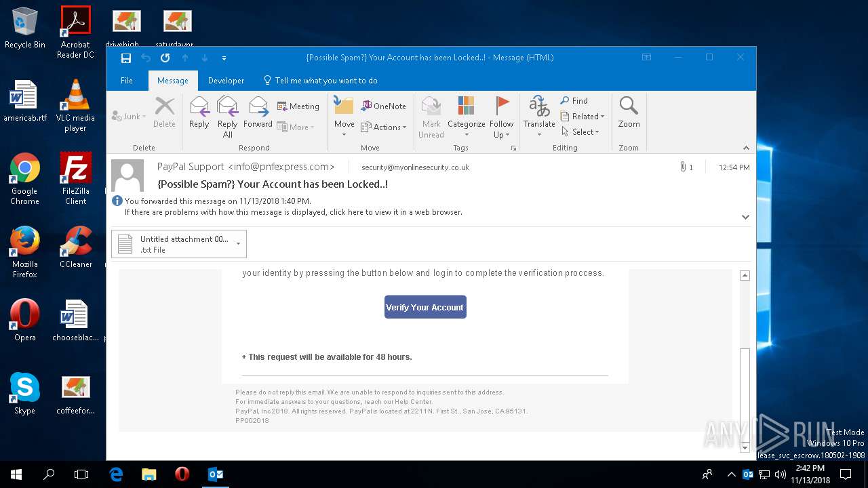This screenshot has width=868, height=488.
Task: Click the Save icon in the title bar
Action: click(126, 58)
